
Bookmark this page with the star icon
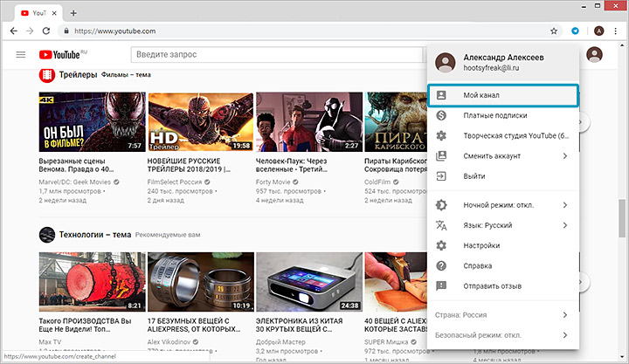[x=554, y=31]
